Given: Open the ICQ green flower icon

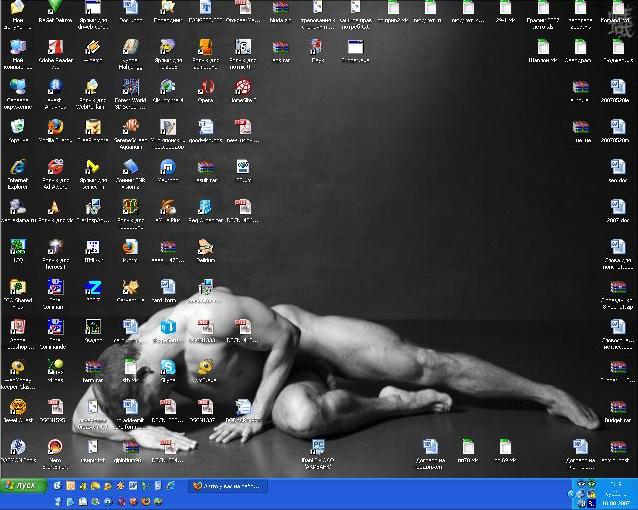Looking at the screenshot, I should tap(17, 247).
